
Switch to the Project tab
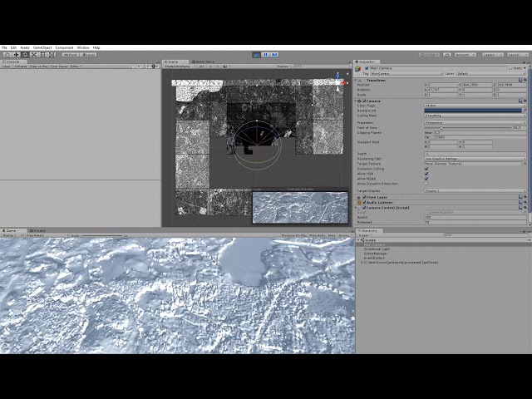click(38, 231)
